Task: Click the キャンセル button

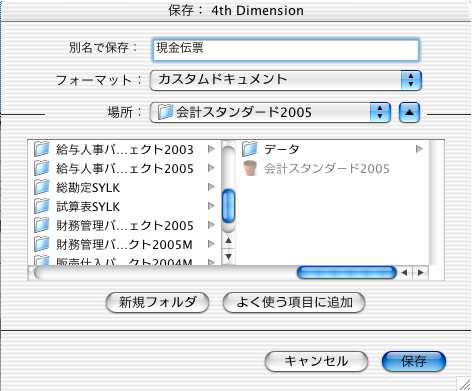Action: pos(316,361)
